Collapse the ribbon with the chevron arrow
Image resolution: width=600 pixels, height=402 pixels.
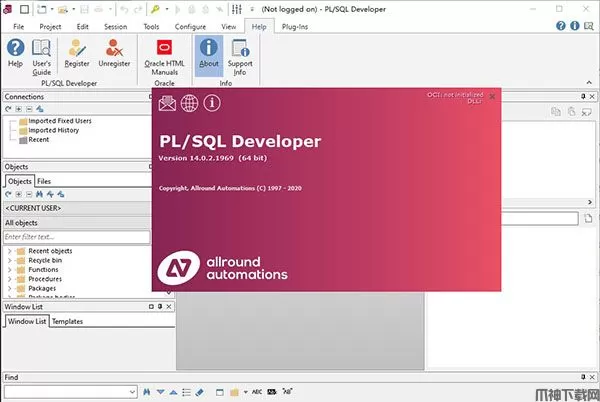pos(589,83)
